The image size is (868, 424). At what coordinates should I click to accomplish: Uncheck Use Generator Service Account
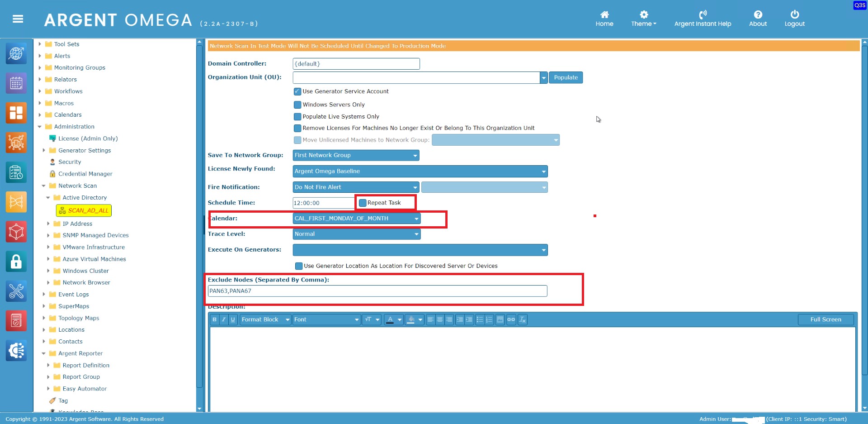coord(297,91)
